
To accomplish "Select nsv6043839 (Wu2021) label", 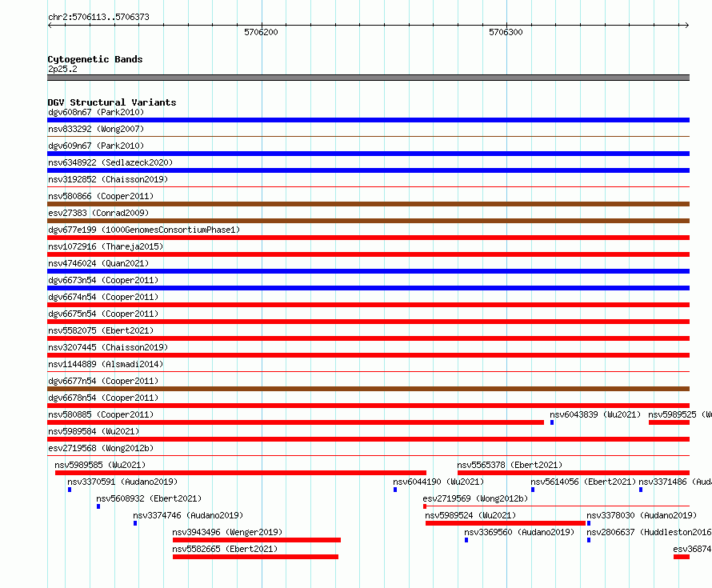I will 595,414.
